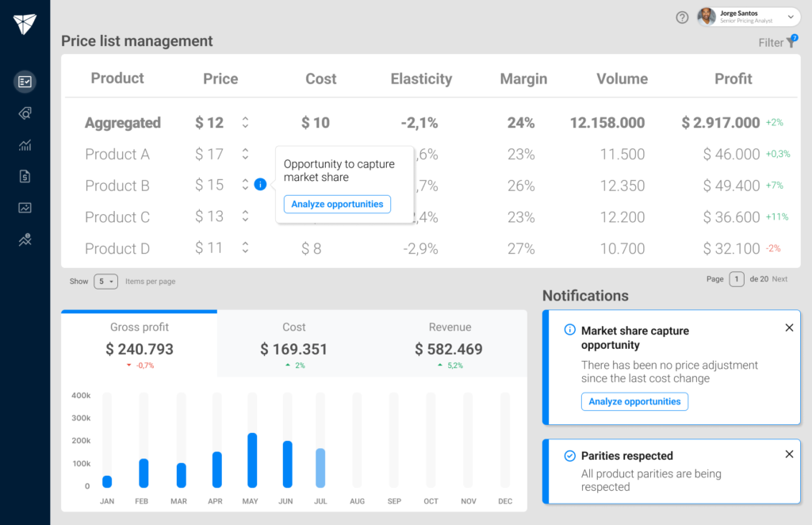This screenshot has height=525, width=812.
Task: Open the framed line chart sidebar icon
Action: point(25,208)
